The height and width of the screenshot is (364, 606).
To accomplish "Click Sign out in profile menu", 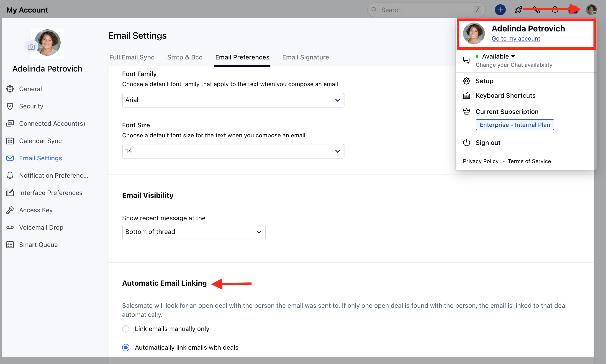I will [488, 143].
